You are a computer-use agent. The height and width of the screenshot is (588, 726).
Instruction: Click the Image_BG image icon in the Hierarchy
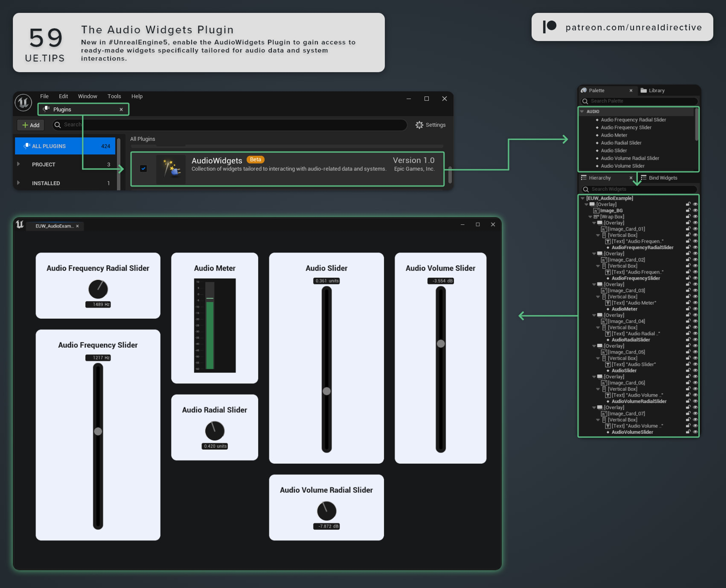(x=597, y=210)
